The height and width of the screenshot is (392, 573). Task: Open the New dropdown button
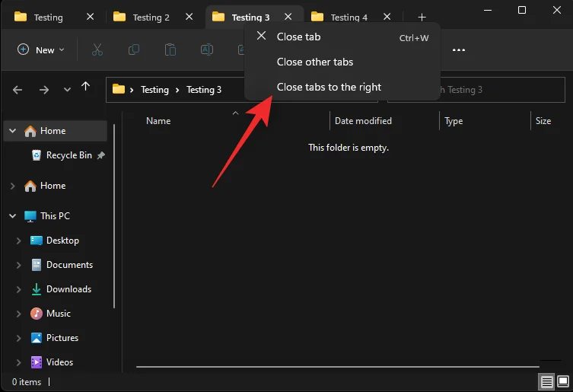(41, 49)
